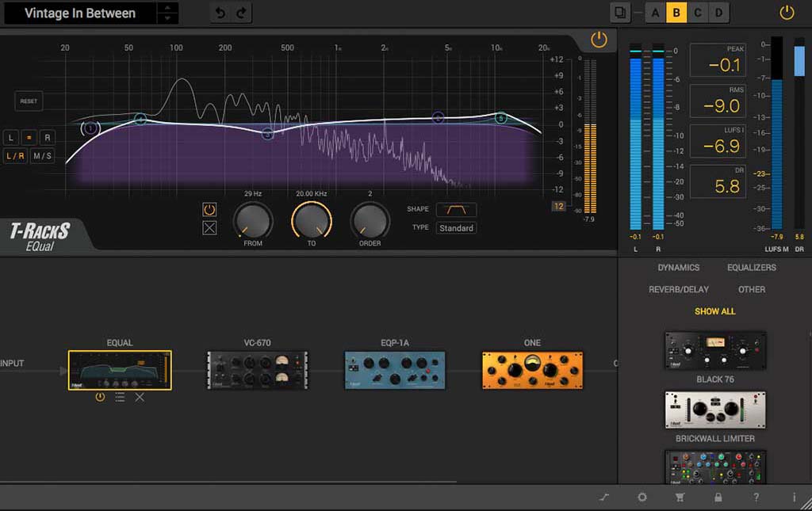Toggle the global power button at top right
The height and width of the screenshot is (511, 812).
point(787,13)
